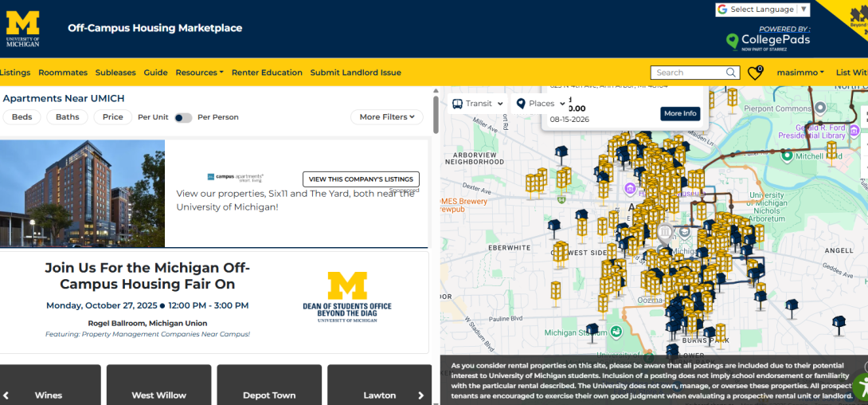Open Renter Education page

pos(267,73)
